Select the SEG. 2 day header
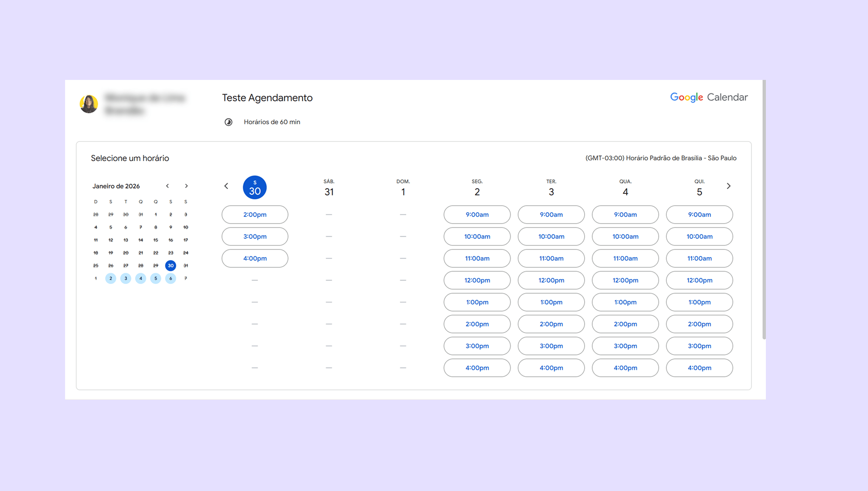868x491 pixels. (477, 188)
